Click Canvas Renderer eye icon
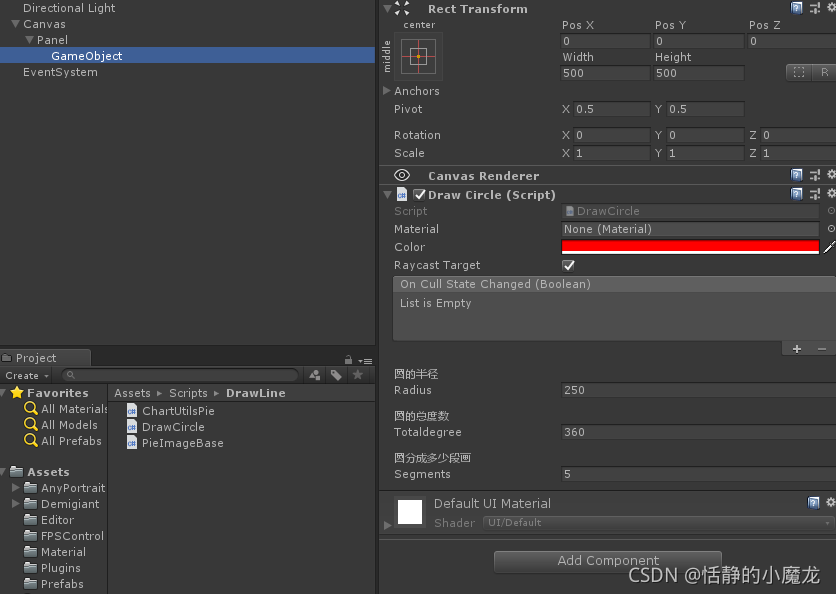The image size is (836, 594). tap(402, 175)
